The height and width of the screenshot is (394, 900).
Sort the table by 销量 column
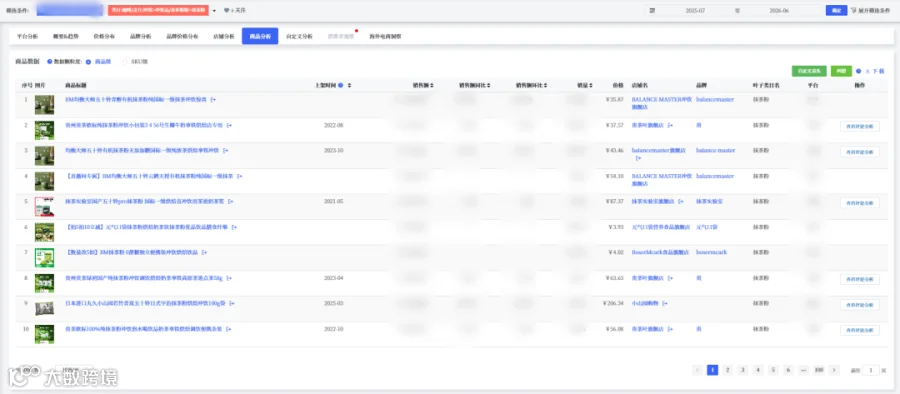click(591, 86)
